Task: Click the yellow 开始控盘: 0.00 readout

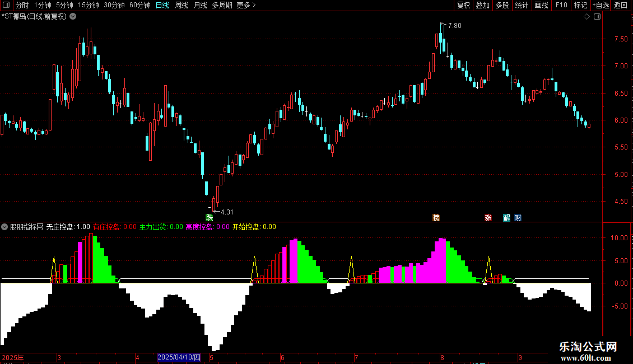Action: [254, 227]
